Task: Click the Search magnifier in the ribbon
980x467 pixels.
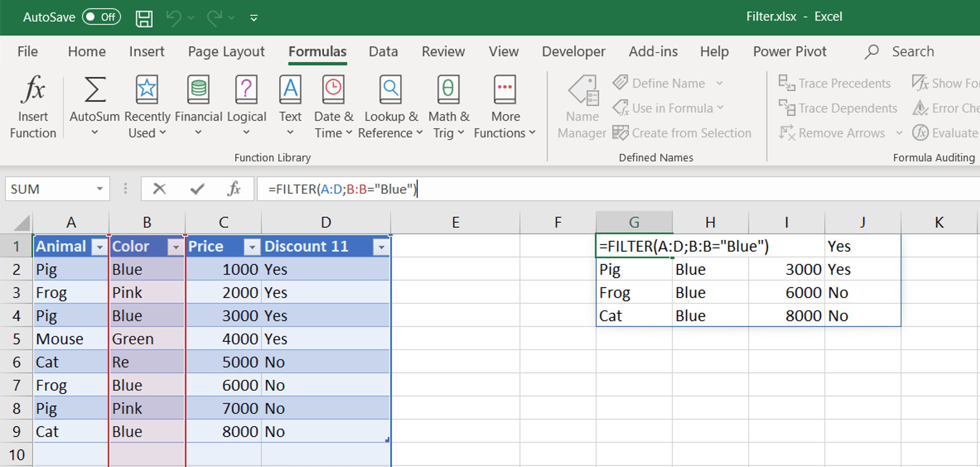Action: coord(872,52)
